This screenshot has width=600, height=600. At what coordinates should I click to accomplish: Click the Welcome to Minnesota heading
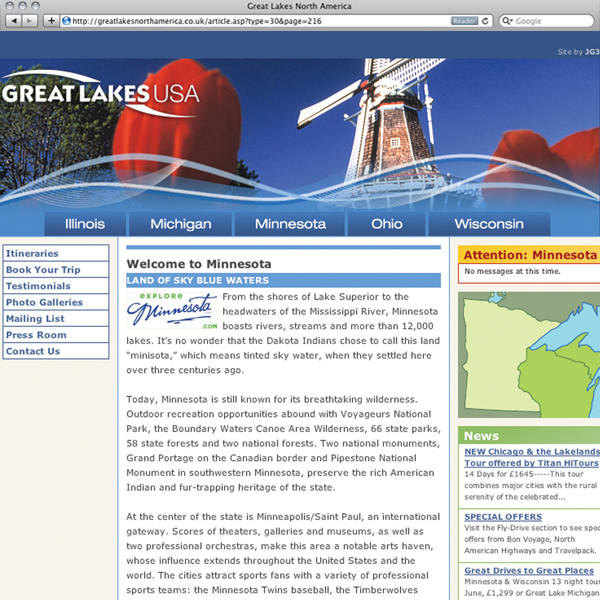pyautogui.click(x=199, y=264)
